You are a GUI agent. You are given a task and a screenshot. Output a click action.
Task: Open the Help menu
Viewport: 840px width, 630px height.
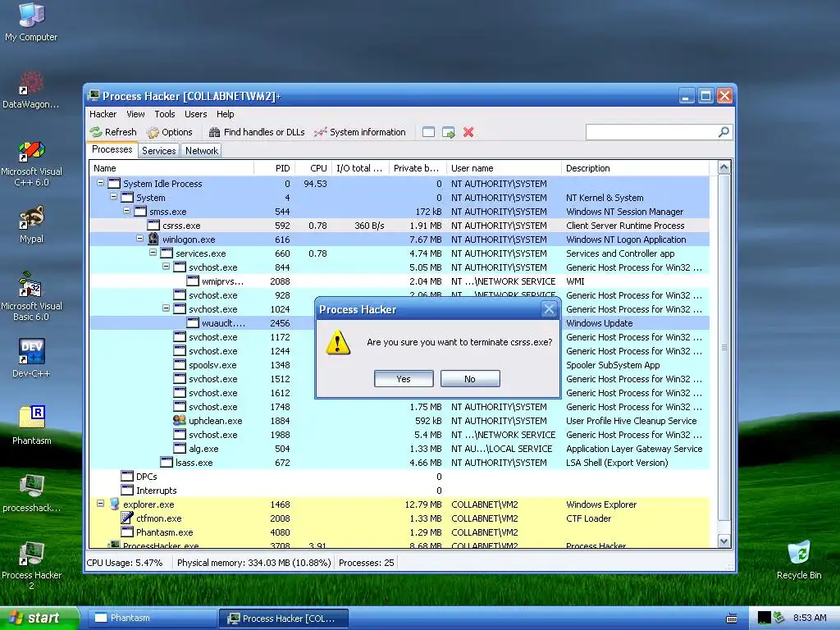pyautogui.click(x=225, y=114)
